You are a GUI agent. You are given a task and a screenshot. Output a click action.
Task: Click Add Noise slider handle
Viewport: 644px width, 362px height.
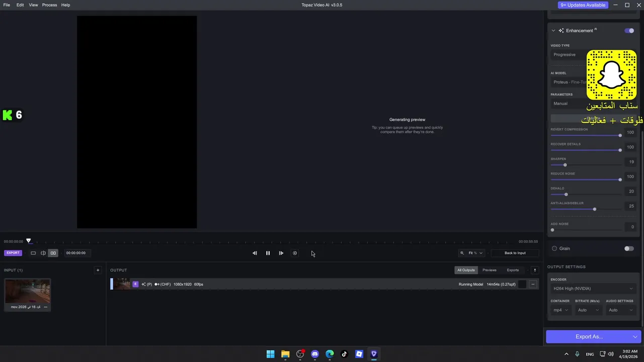coord(552,230)
